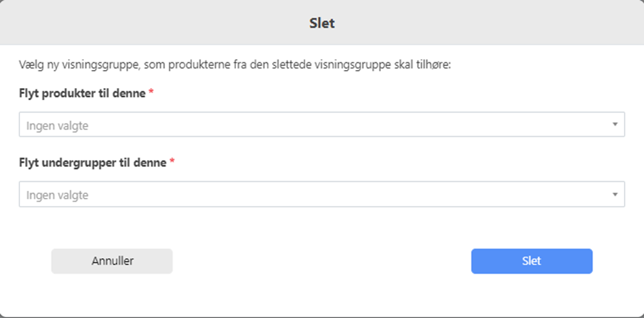The width and height of the screenshot is (644, 318).
Task: Click the red asterisk beside 'Flyt produkter til denne'
Action: tap(151, 93)
